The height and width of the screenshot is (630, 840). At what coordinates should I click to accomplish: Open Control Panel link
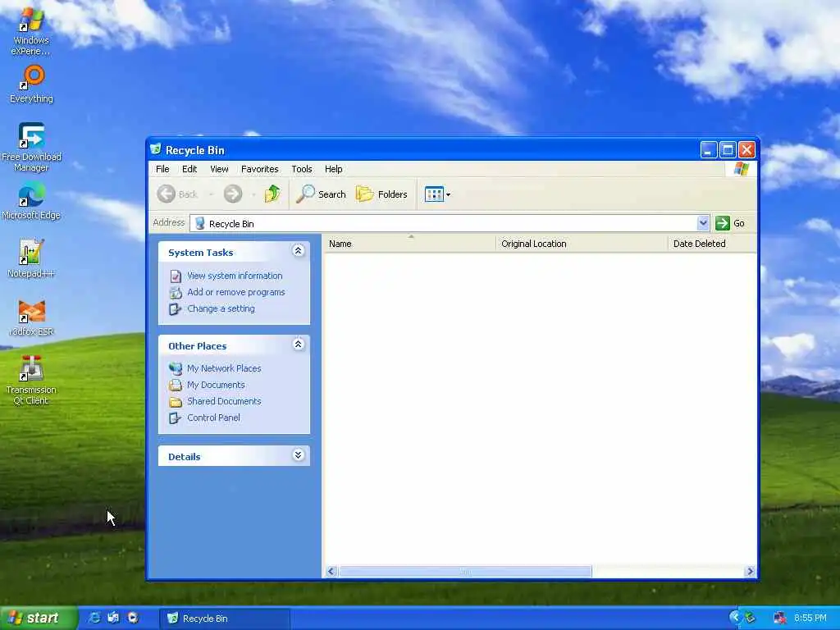pos(213,418)
